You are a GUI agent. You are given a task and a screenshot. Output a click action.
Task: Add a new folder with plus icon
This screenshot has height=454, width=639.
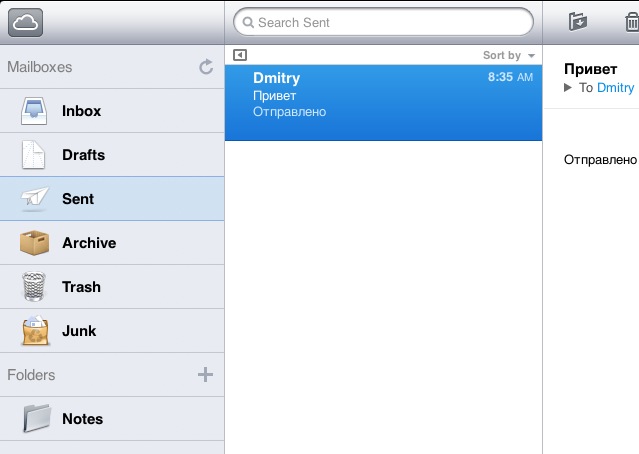pyautogui.click(x=205, y=375)
